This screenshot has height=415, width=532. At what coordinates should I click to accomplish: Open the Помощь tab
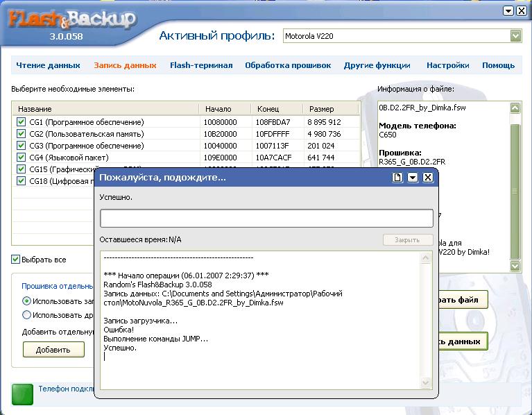[499, 65]
